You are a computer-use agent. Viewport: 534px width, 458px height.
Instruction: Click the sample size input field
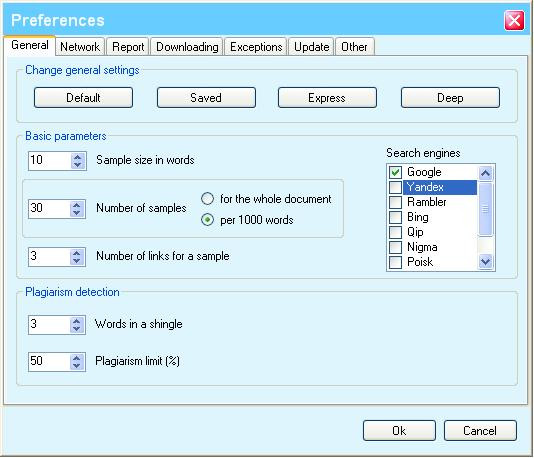(50, 161)
